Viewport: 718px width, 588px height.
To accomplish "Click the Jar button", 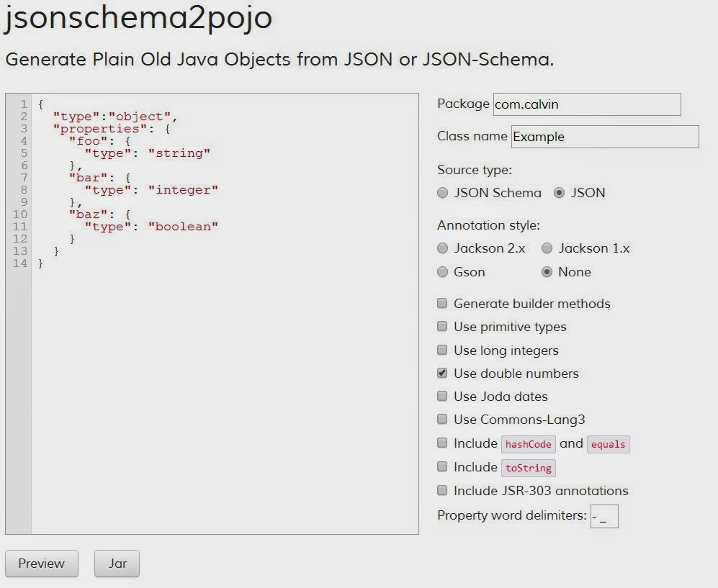I will point(117,564).
